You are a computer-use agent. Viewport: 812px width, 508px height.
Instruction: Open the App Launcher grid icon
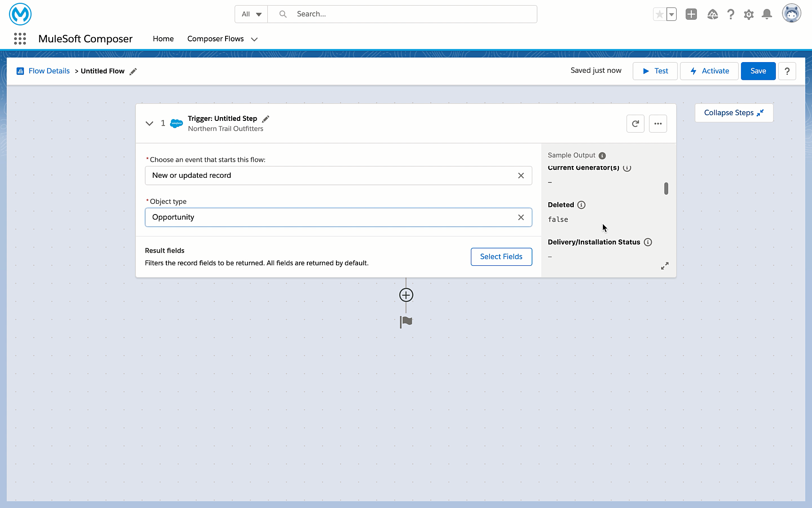[20, 39]
